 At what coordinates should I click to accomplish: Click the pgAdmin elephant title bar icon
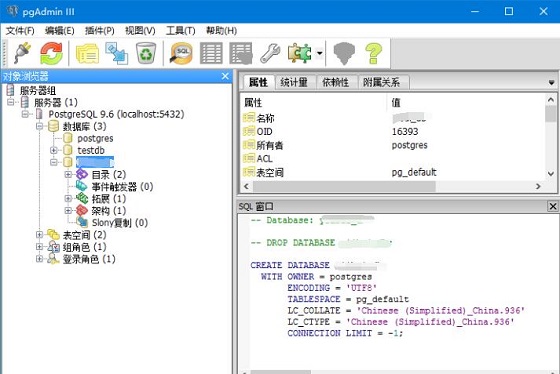point(12,11)
